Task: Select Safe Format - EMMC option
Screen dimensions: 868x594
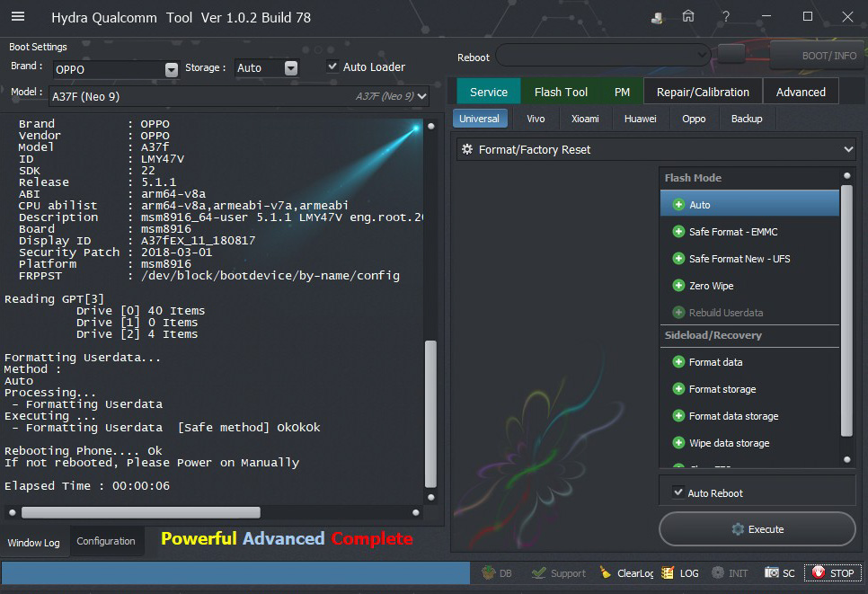Action: click(x=749, y=232)
